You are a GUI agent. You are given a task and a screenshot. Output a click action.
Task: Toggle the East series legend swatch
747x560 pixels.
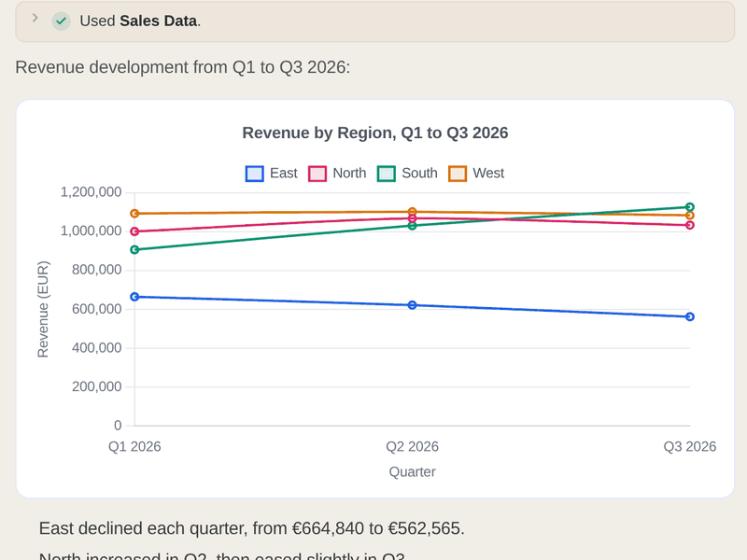pyautogui.click(x=254, y=174)
